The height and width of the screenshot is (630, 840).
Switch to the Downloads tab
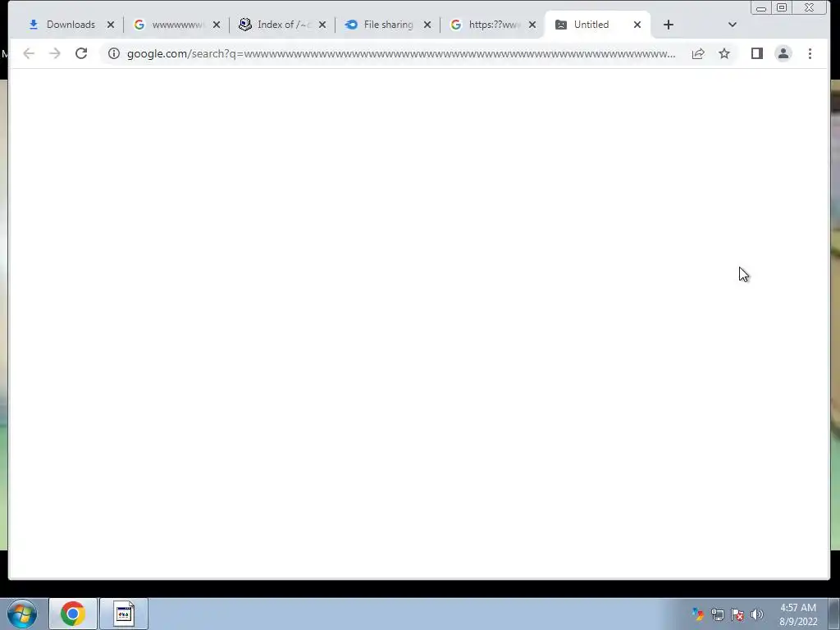(71, 25)
